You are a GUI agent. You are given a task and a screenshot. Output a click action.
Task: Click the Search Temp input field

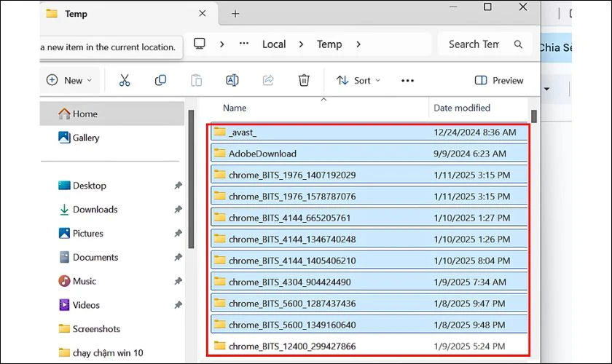pyautogui.click(x=484, y=44)
